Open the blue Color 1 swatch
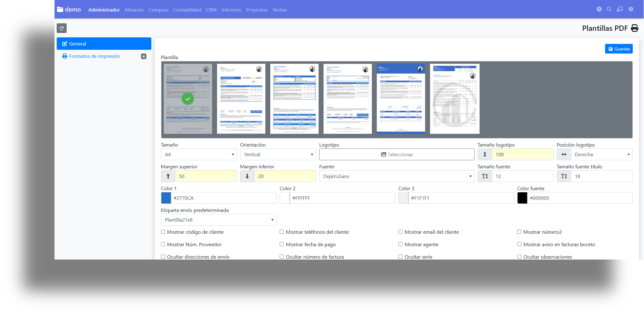644x314 pixels. pyautogui.click(x=166, y=198)
